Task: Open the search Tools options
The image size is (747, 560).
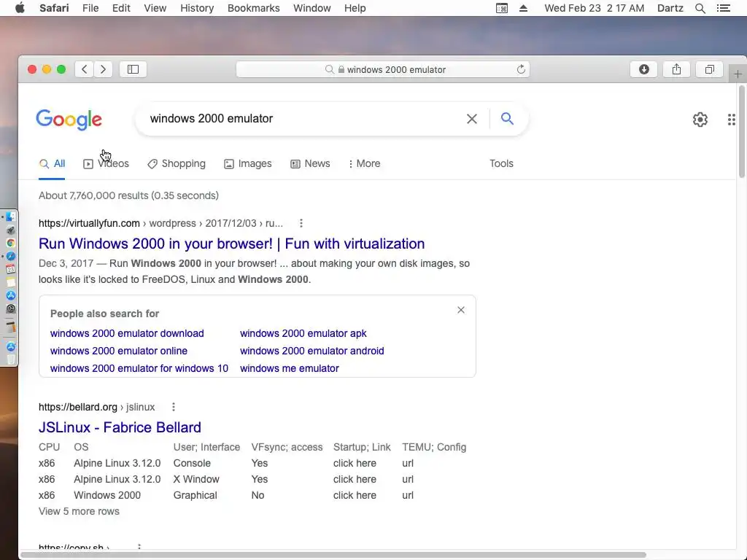Action: point(501,163)
